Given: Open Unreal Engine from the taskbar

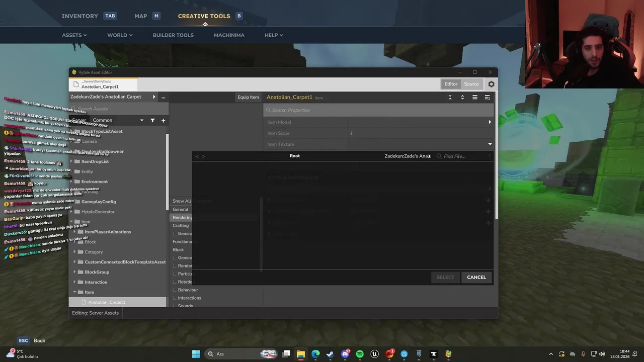Looking at the screenshot, I should (x=374, y=354).
